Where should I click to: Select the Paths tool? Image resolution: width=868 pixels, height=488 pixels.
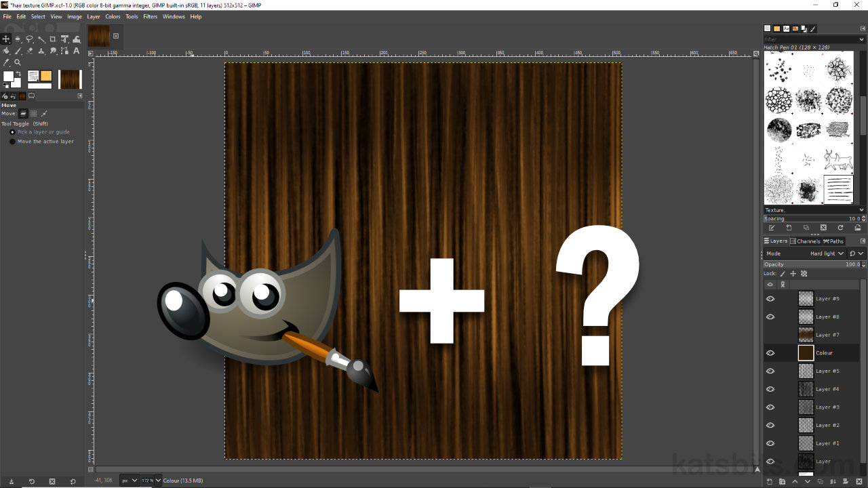click(x=64, y=51)
